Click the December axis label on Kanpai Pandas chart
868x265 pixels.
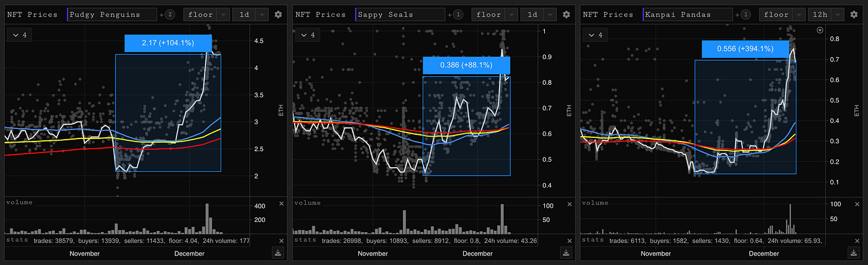764,254
